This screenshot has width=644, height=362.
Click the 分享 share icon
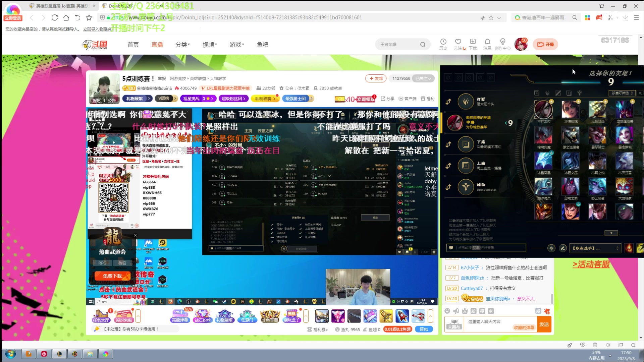pyautogui.click(x=387, y=99)
